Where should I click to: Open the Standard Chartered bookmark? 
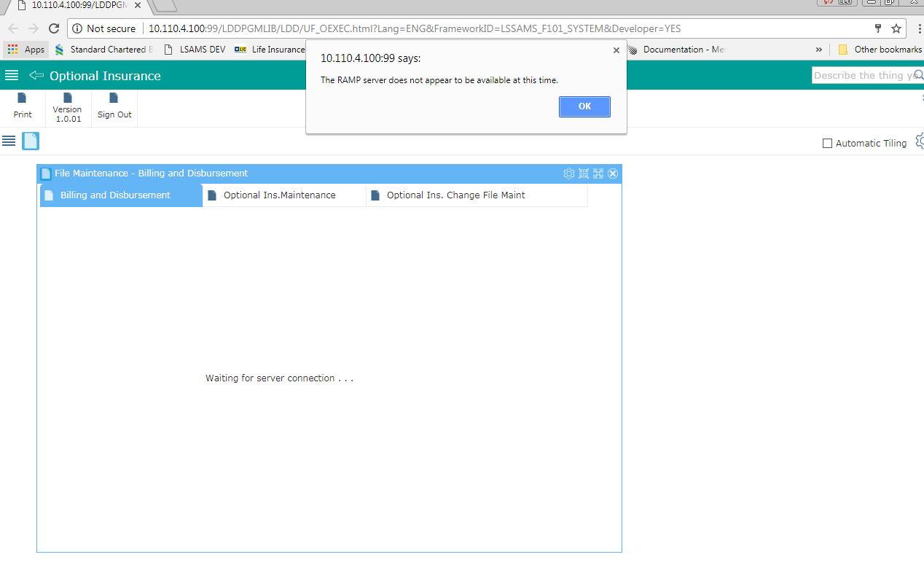click(103, 50)
